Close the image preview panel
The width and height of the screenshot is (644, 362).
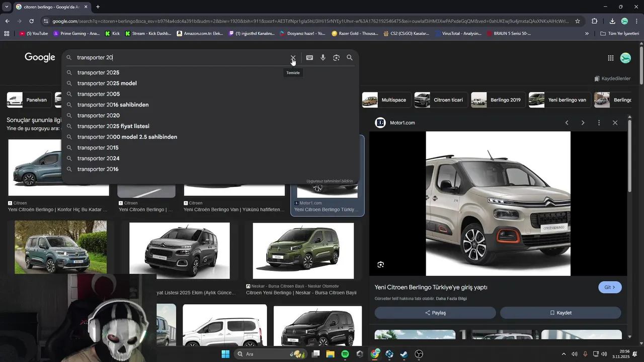[x=615, y=123]
